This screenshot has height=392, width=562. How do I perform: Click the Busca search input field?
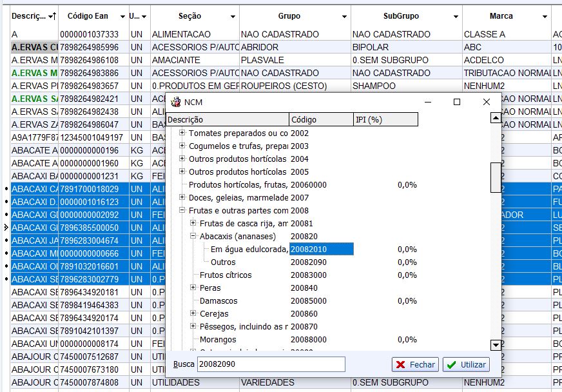(271, 365)
